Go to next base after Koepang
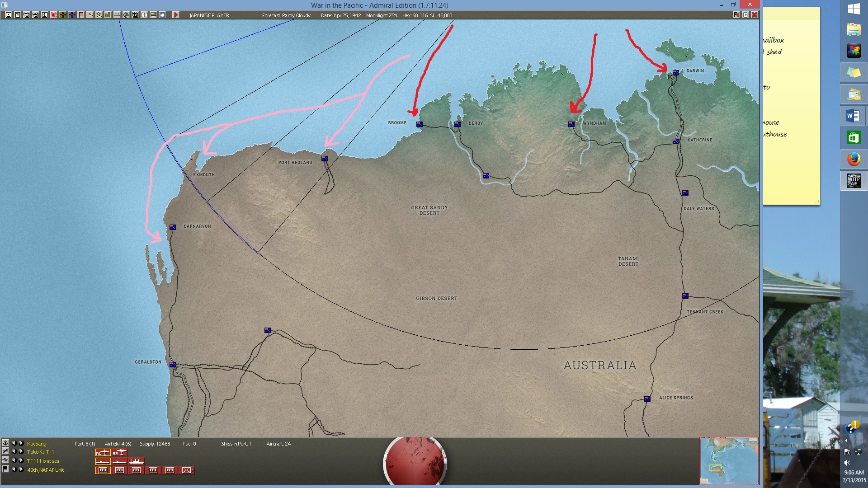The height and width of the screenshot is (488, 868). coord(21,443)
